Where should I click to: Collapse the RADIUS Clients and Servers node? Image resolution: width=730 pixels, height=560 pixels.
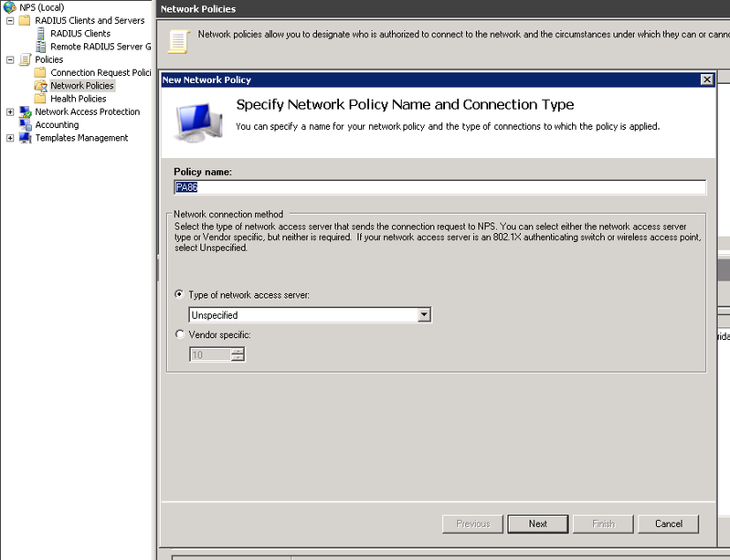click(x=10, y=21)
